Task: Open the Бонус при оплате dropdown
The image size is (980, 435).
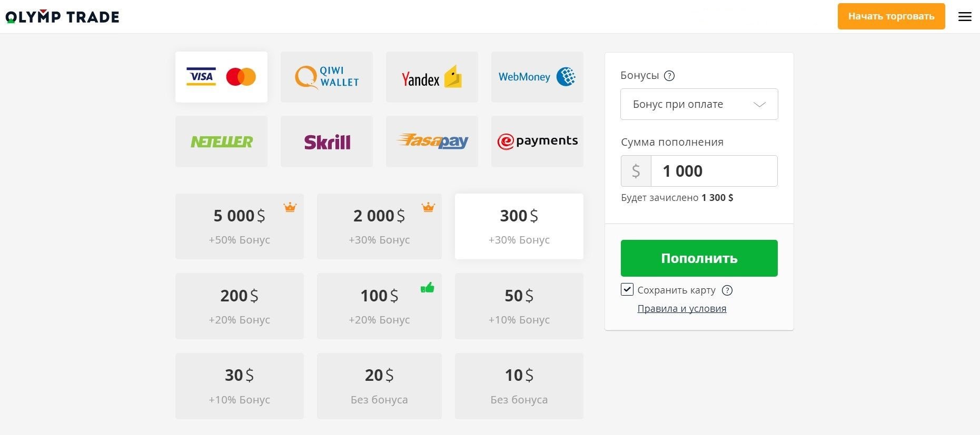Action: [x=699, y=104]
